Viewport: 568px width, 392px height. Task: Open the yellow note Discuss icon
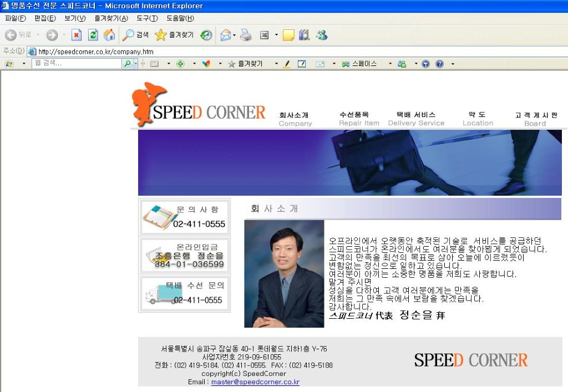(288, 35)
